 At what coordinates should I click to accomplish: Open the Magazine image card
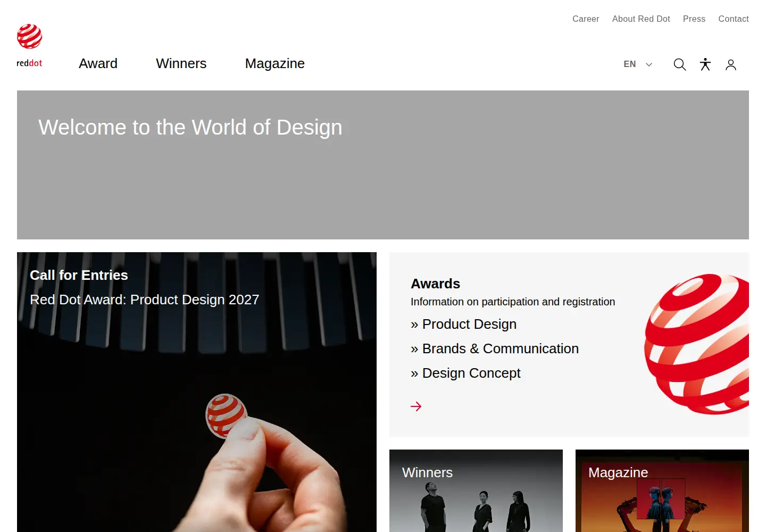pos(662,491)
